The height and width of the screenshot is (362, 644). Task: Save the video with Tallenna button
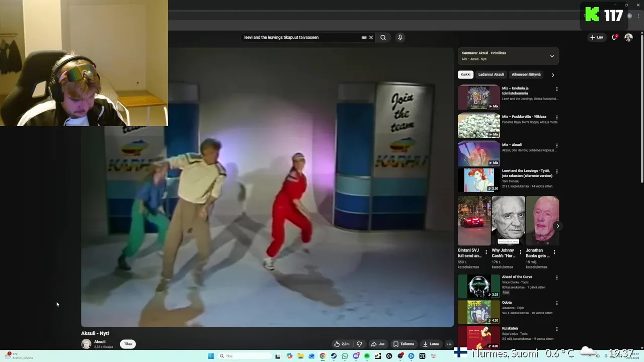[x=404, y=344]
